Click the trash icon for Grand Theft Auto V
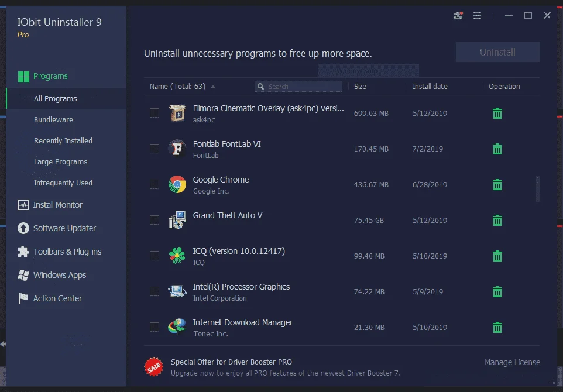The width and height of the screenshot is (563, 392). [x=497, y=220]
